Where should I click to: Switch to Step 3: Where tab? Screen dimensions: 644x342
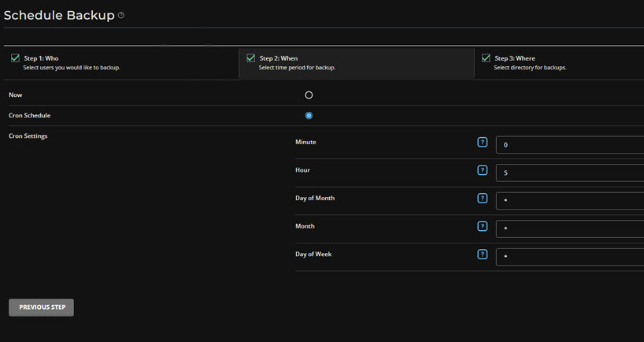pos(559,63)
